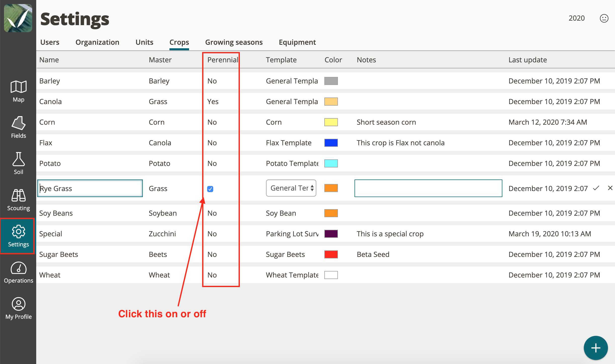Screen dimensions: 615x364
Task: Toggle Perennial checkbox for Rye Grass
Action: click(x=210, y=189)
